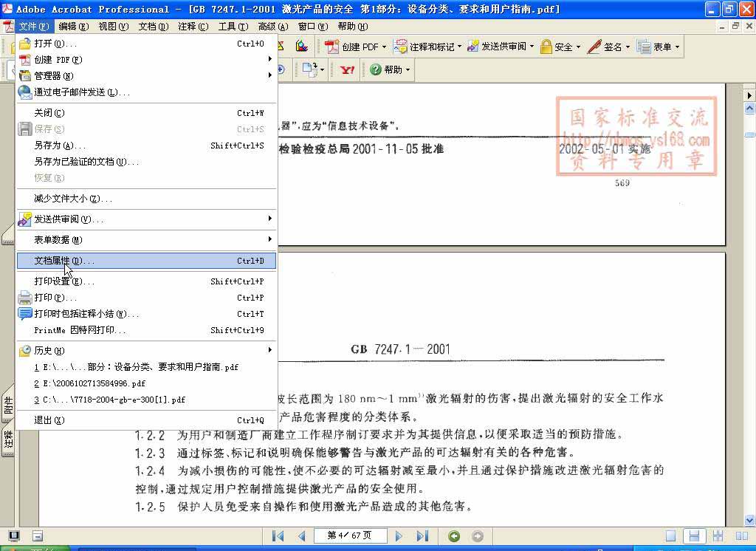Select PrintMe 因特网打印 entry
Image resolution: width=756 pixels, height=551 pixels.
[x=147, y=330]
